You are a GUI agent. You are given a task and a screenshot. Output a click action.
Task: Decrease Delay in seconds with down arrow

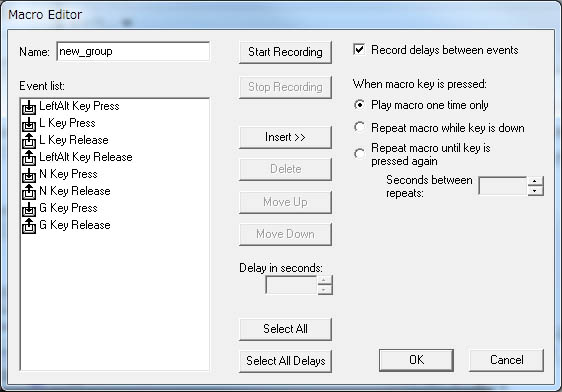point(324,290)
